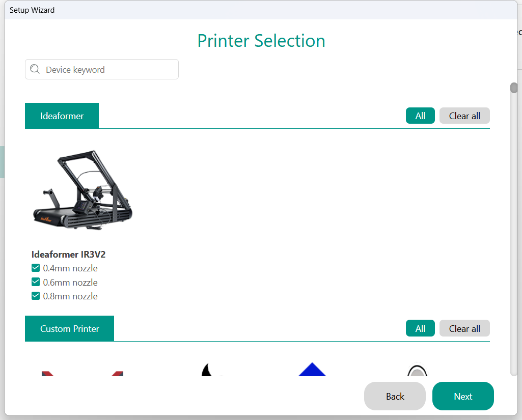Viewport: 522px width, 420px height.
Task: Select all Ideaformer printers with All
Action: [x=420, y=116]
